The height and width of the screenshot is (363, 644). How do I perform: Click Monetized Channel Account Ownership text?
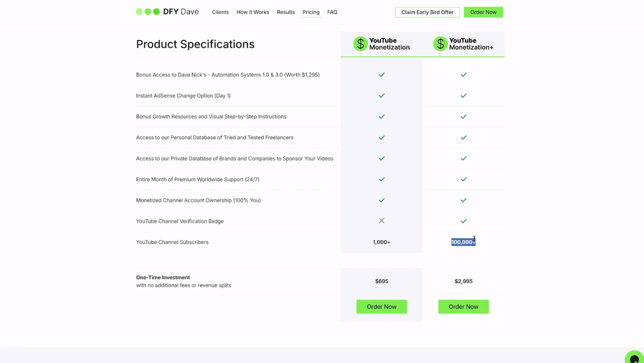point(199,200)
